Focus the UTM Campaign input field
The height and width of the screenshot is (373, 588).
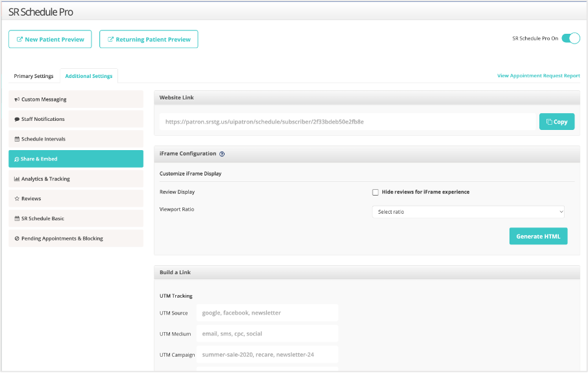tap(267, 355)
